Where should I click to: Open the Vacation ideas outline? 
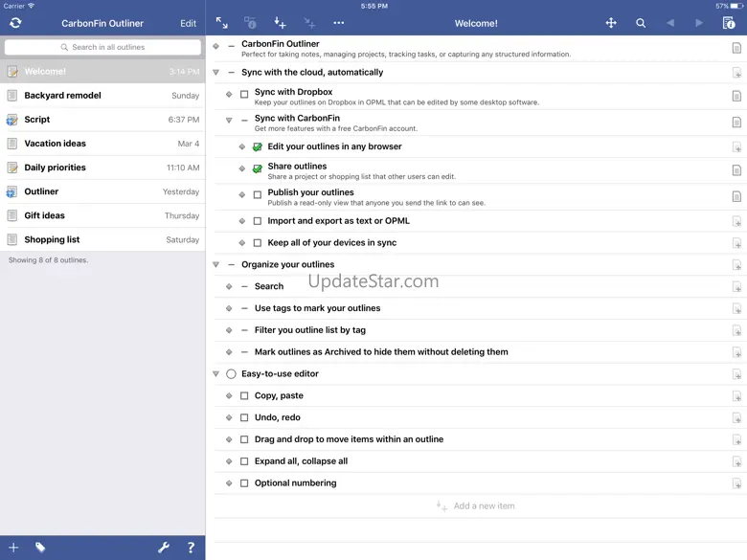[102, 144]
